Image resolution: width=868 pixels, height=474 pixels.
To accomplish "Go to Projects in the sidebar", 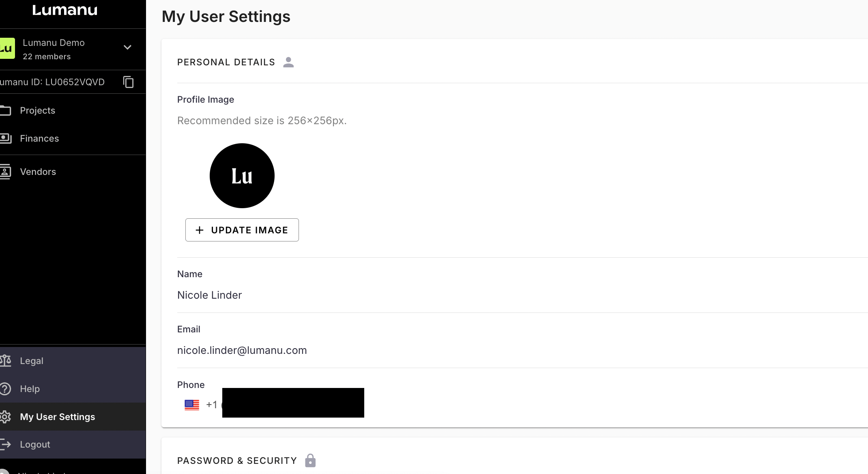I will [x=37, y=110].
